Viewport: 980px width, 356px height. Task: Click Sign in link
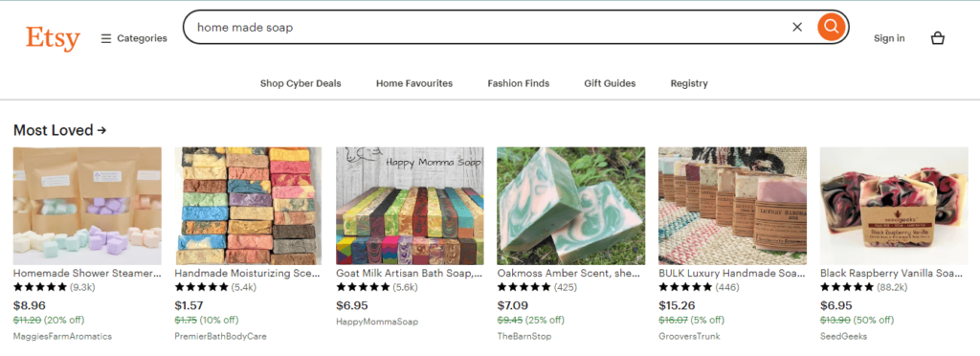point(889,38)
